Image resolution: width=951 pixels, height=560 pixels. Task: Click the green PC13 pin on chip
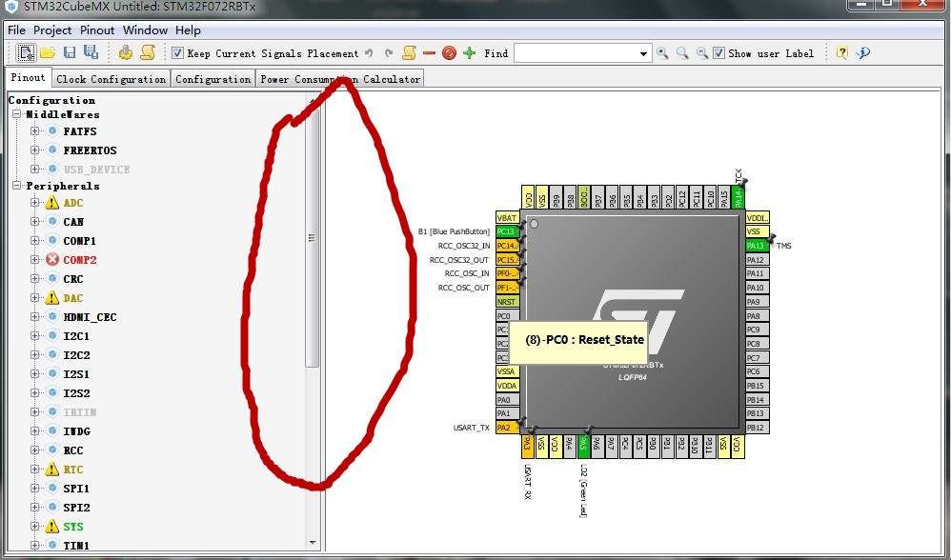pyautogui.click(x=507, y=231)
